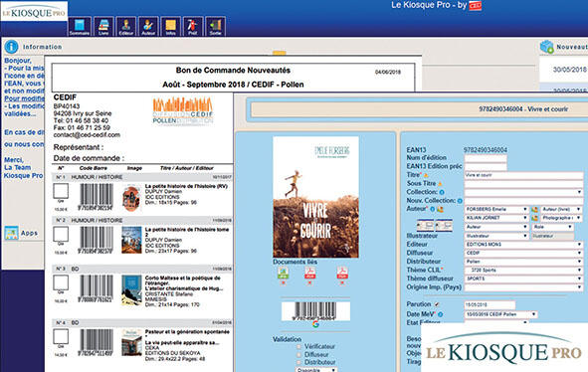The image size is (588, 372).
Task: Follow the underlined 'Pour modifier' link
Action: (24, 98)
